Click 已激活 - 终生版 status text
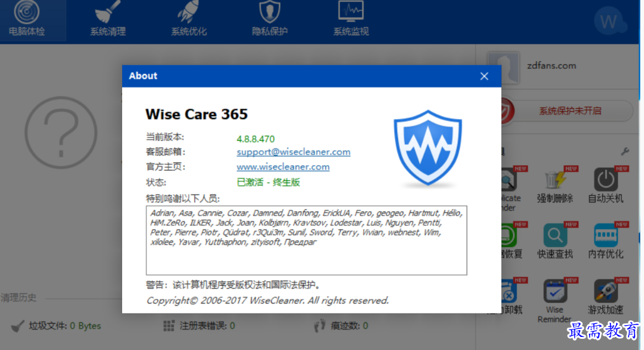The height and width of the screenshot is (350, 644). (268, 182)
